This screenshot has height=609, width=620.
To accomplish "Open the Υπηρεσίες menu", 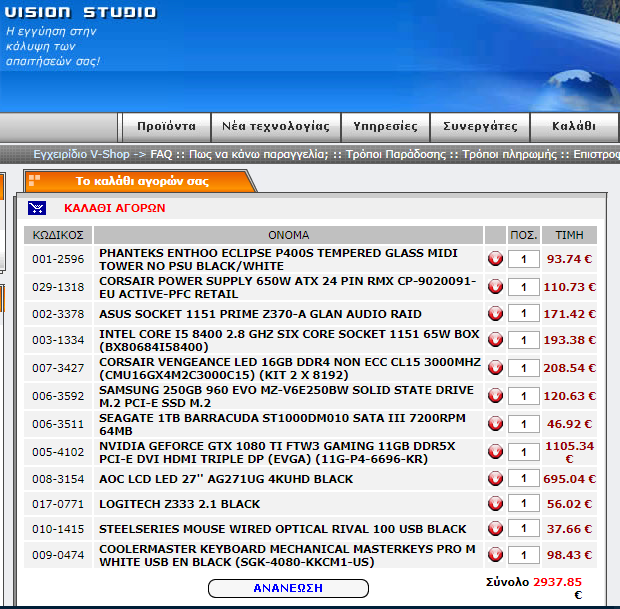I will (385, 127).
